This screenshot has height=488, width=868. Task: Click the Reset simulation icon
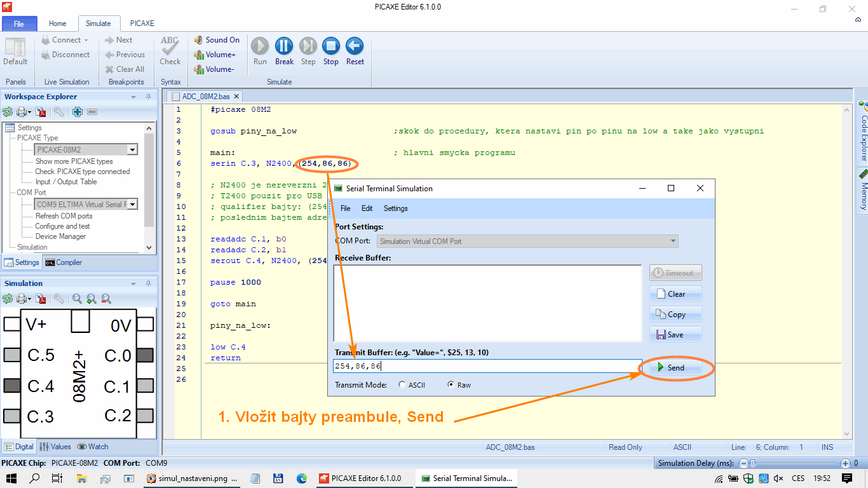pyautogui.click(x=355, y=47)
